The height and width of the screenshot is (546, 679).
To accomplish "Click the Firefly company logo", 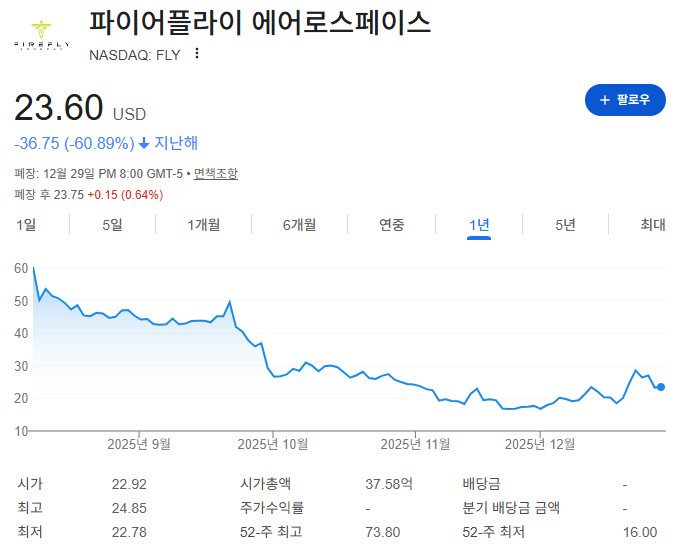I will 41,35.
